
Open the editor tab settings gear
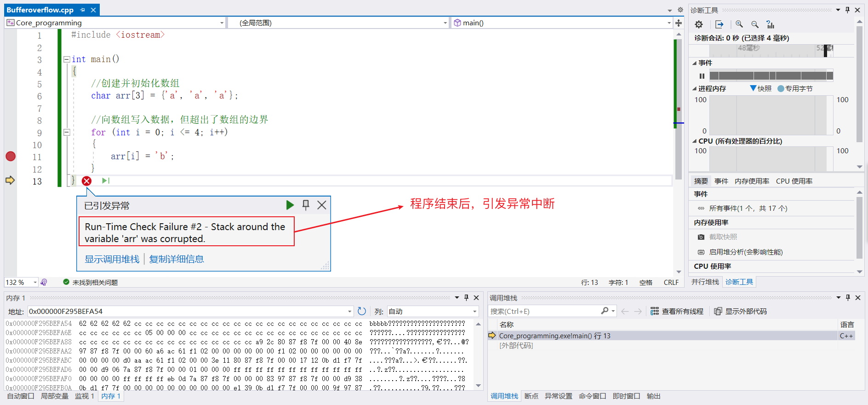pos(680,10)
